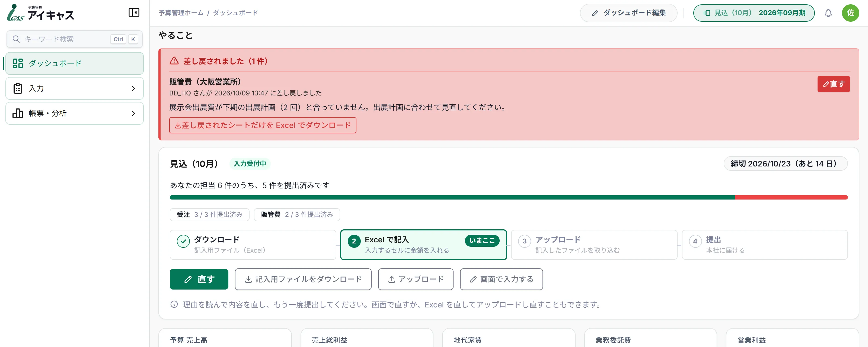Screen dimensions: 868x347
Task: Click the 入力 clipboard icon
Action: [18, 88]
